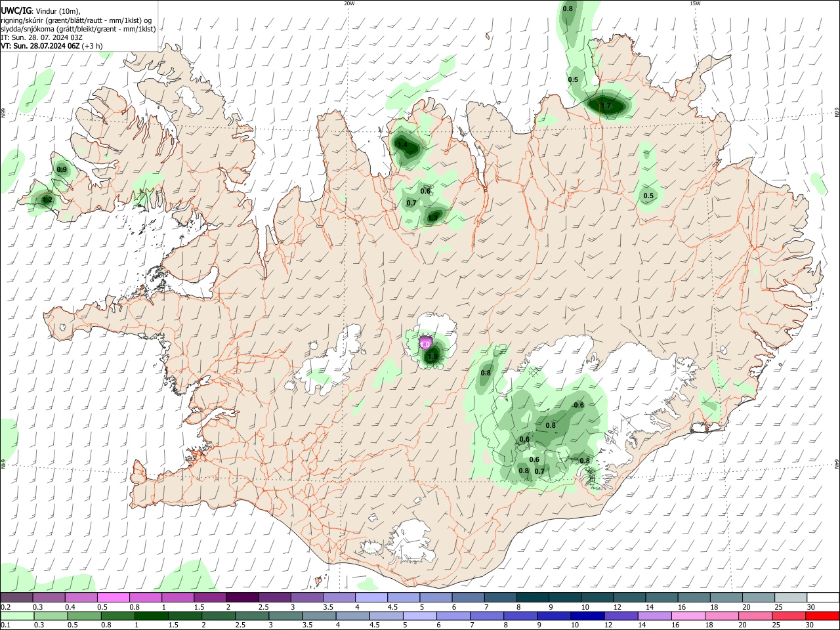Image resolution: width=840 pixels, height=630 pixels.
Task: Click the '1.4' precipitation value label
Action: pyautogui.click(x=403, y=144)
